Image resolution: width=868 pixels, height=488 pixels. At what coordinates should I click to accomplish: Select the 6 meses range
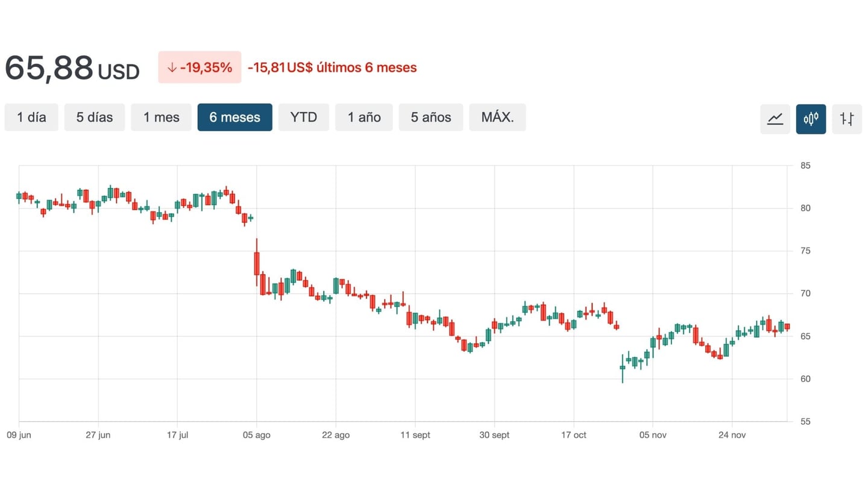click(x=234, y=117)
